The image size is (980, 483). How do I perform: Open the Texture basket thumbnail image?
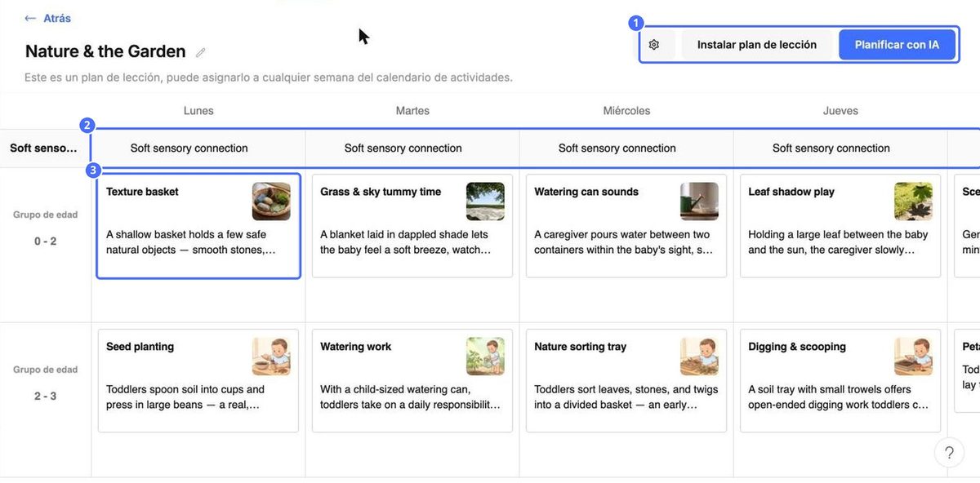(271, 201)
